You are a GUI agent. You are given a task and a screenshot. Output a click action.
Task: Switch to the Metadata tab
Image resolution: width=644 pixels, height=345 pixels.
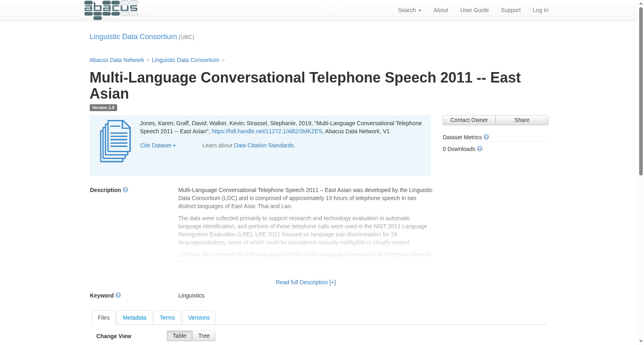pyautogui.click(x=134, y=318)
